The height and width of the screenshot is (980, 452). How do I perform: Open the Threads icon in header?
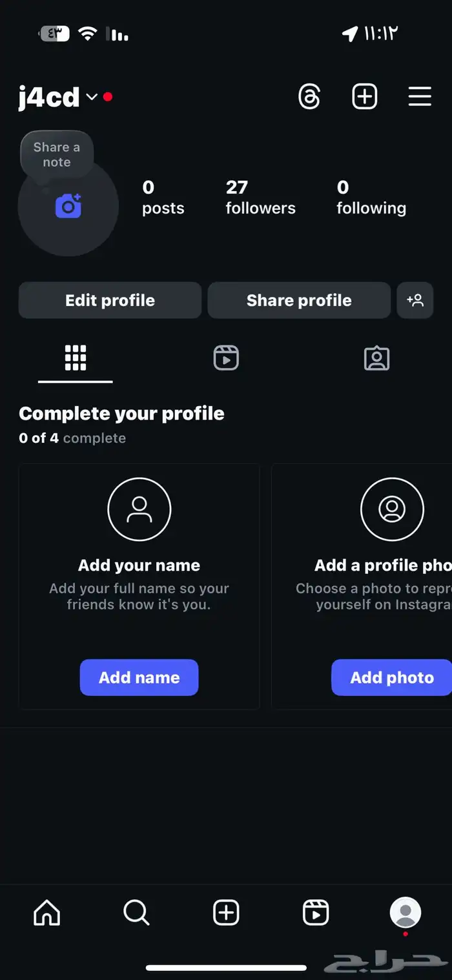pos(309,97)
